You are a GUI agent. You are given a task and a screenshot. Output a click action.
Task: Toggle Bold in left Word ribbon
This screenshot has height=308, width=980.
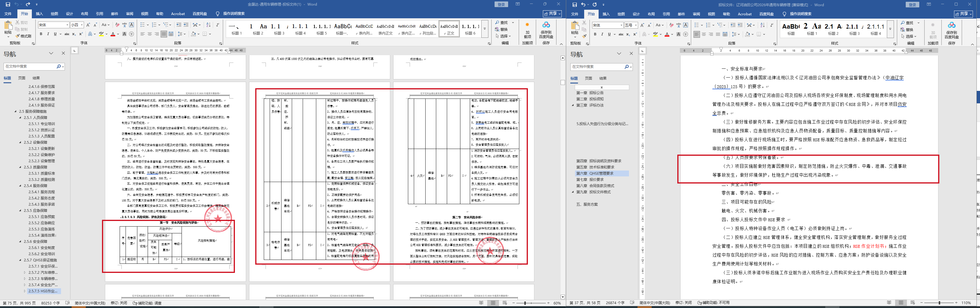[x=41, y=34]
